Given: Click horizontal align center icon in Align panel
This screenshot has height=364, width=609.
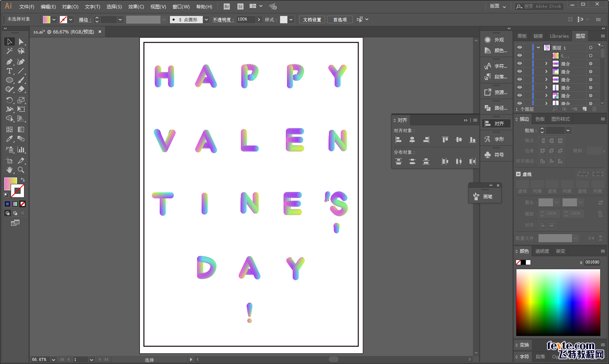Looking at the screenshot, I should point(412,140).
